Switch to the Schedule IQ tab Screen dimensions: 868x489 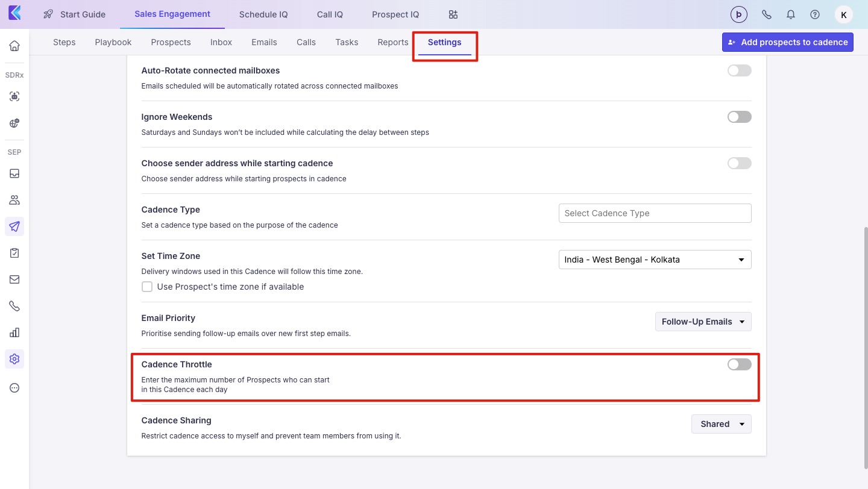263,14
